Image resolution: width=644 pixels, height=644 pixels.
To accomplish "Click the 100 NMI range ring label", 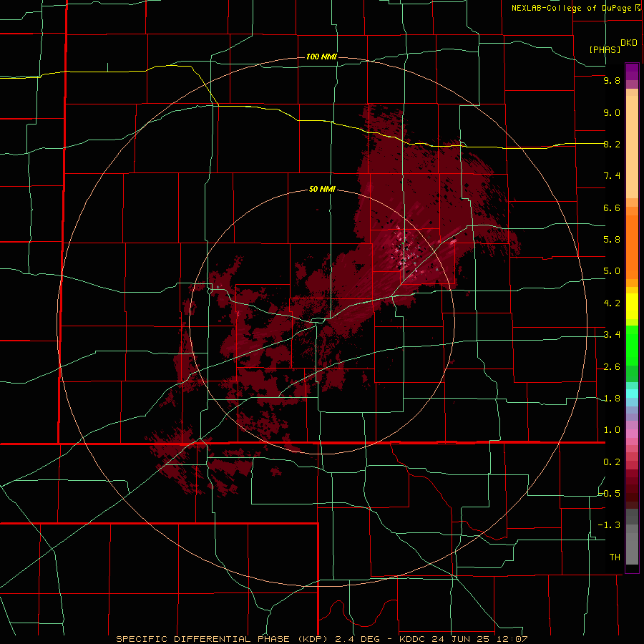I will (321, 57).
